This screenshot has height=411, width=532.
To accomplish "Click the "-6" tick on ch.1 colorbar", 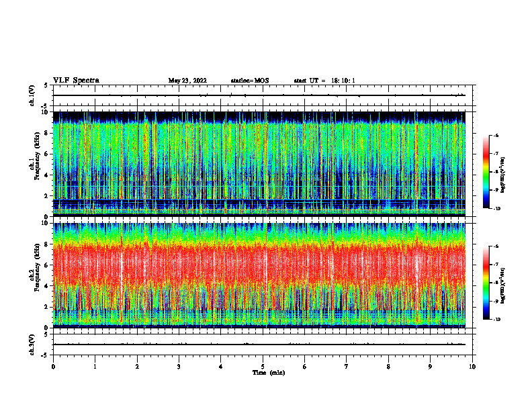I will coord(496,136).
